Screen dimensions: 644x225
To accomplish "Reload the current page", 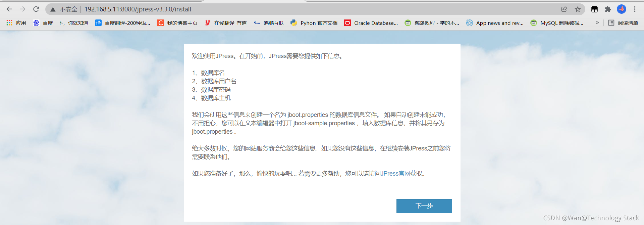I will click(x=36, y=9).
